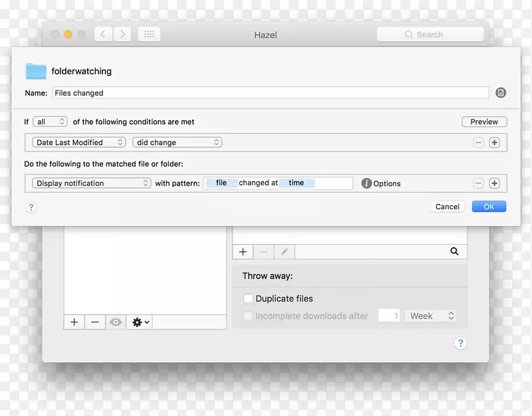532x416 pixels.
Task: Go back in Hazel preferences window
Action: pos(103,35)
